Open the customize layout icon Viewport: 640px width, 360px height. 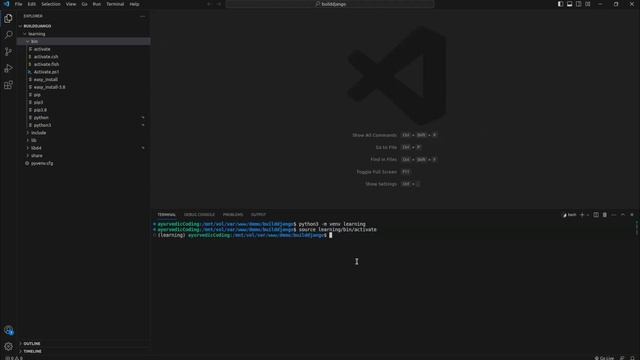[588, 4]
